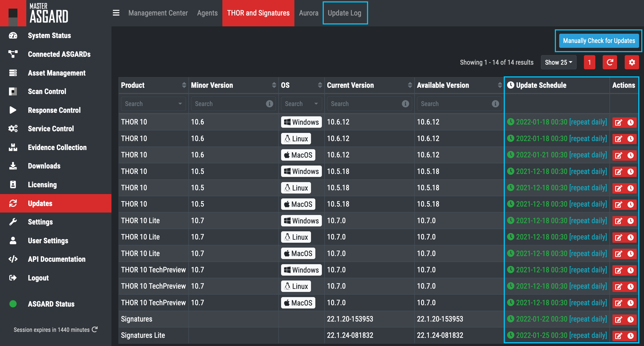Click the hamburger menu icon

pyautogui.click(x=116, y=13)
